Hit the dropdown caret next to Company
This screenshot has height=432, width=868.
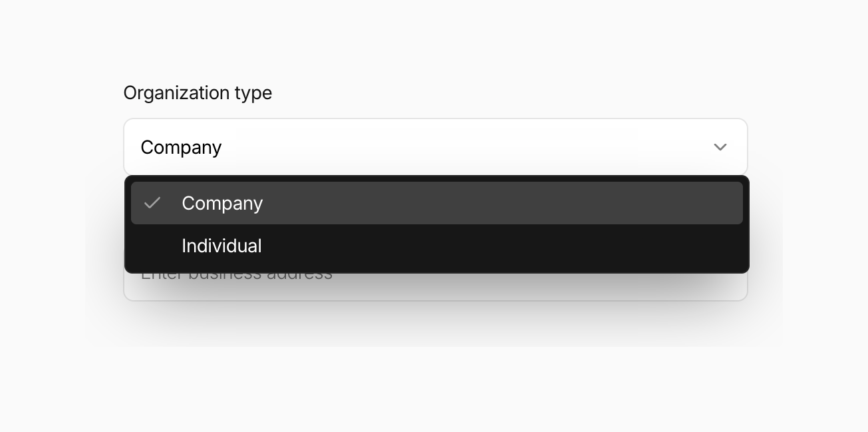[x=720, y=147]
